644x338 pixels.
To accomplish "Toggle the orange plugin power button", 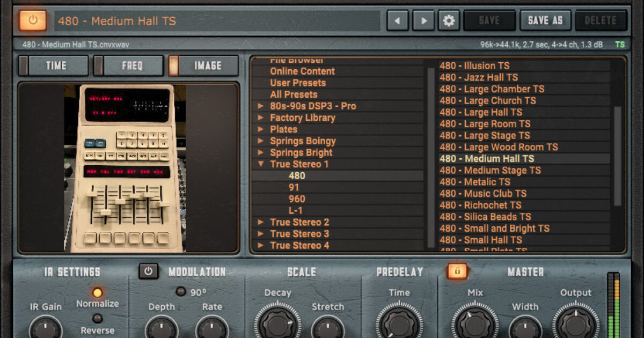I will (33, 21).
